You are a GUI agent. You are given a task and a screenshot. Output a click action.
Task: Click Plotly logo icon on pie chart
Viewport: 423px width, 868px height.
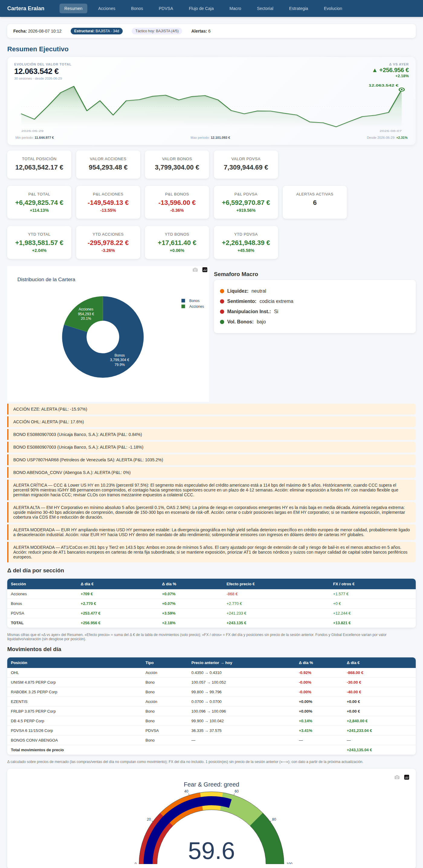click(205, 270)
